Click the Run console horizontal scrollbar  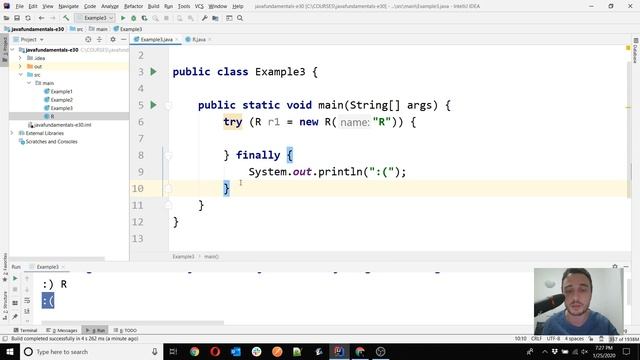click(x=133, y=322)
